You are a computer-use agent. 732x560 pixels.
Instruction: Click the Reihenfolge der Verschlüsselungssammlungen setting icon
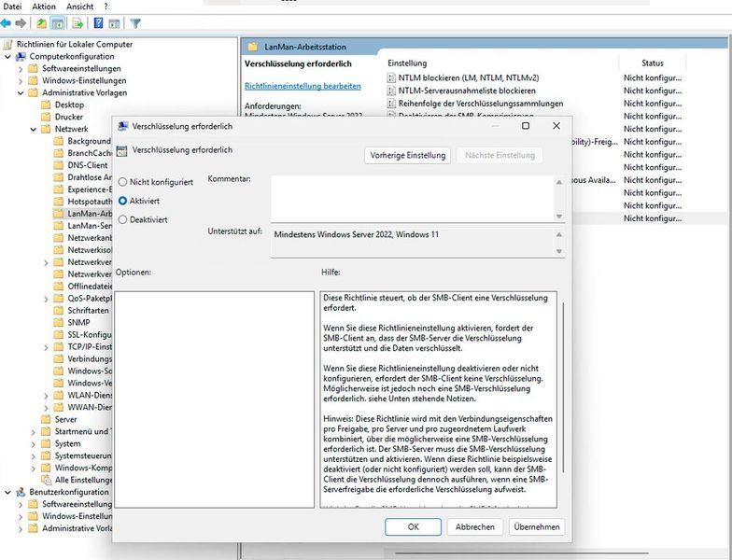coord(391,103)
